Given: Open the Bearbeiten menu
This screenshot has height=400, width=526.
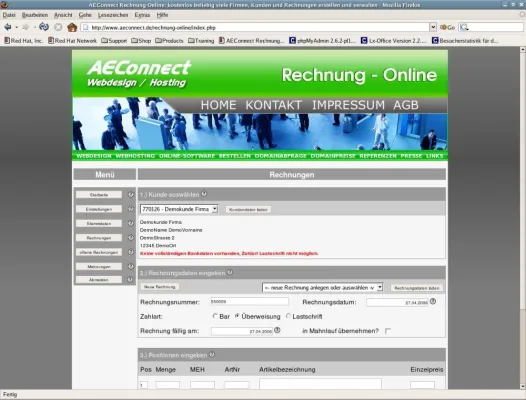Looking at the screenshot, I should 35,15.
